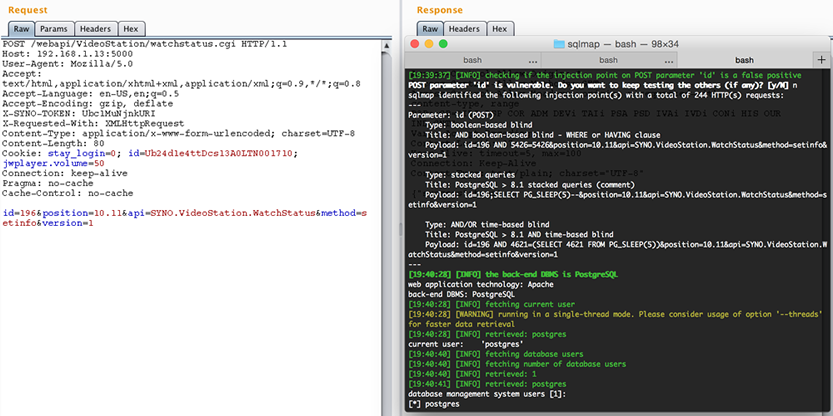Screen dimensions: 833x416
Task: Switch to the Raw tab in Response
Action: tap(430, 29)
